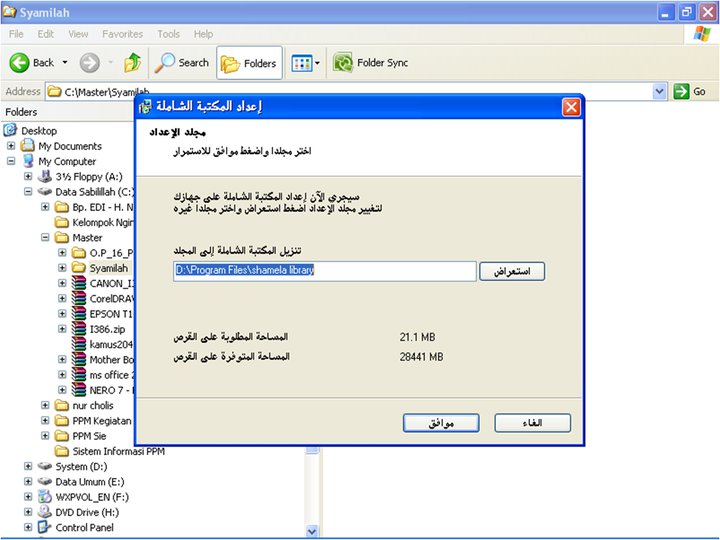Screen dimensions: 720x540
Task: Click the Folder Sync icon
Action: (343, 62)
